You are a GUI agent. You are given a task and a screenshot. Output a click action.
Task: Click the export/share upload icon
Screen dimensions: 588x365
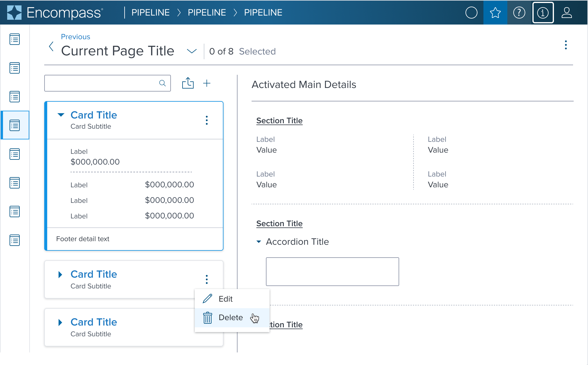click(188, 82)
